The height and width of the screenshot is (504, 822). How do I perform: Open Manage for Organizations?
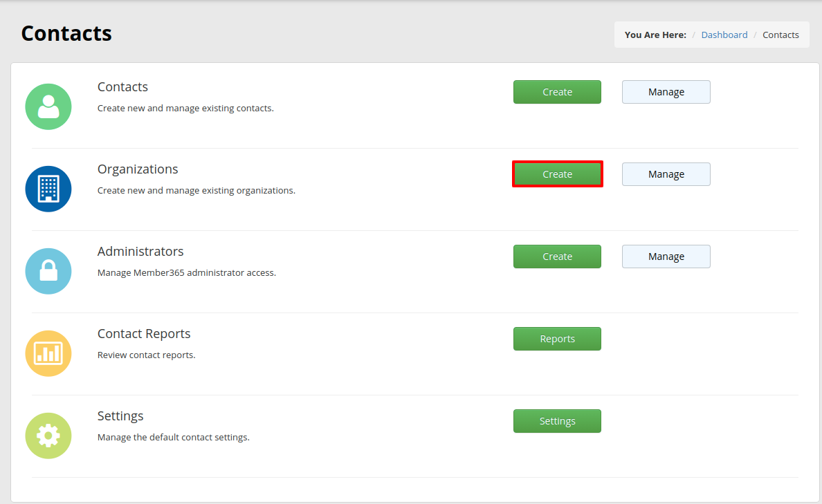tap(666, 174)
